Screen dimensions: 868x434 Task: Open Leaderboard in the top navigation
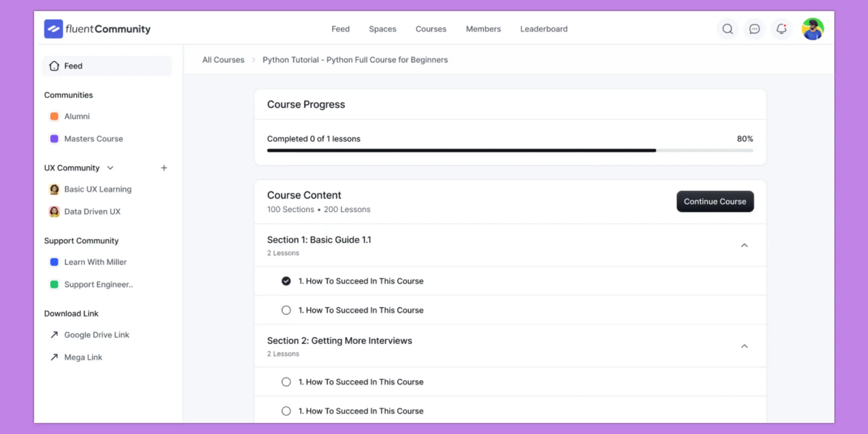(x=544, y=29)
